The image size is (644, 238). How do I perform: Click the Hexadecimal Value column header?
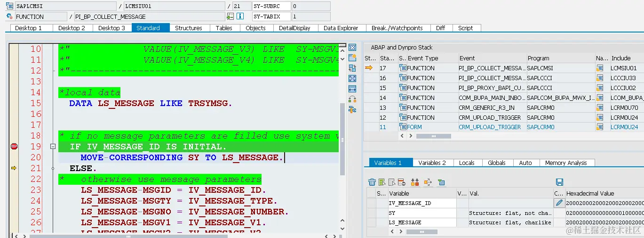[604, 193]
